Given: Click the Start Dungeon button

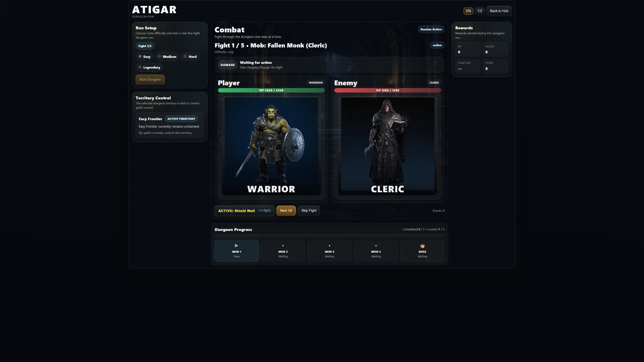Looking at the screenshot, I should (150, 79).
